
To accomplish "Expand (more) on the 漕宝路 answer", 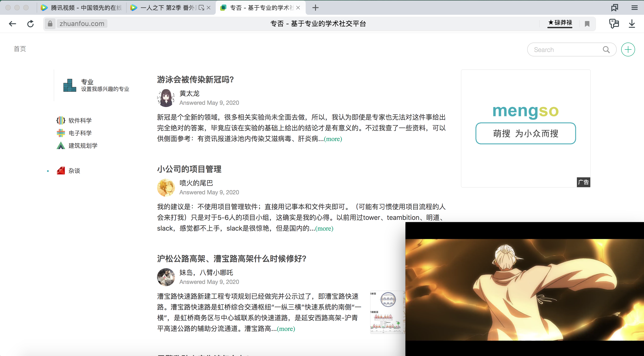I will (286, 329).
